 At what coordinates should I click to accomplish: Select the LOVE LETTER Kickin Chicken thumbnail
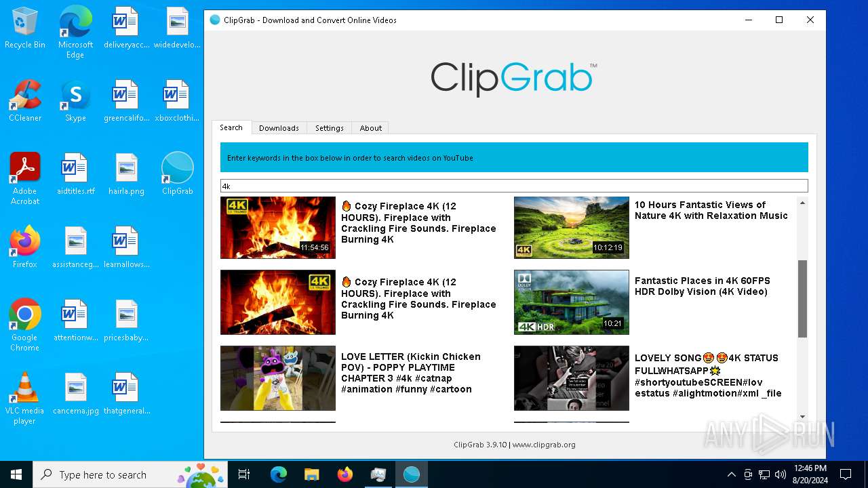278,378
